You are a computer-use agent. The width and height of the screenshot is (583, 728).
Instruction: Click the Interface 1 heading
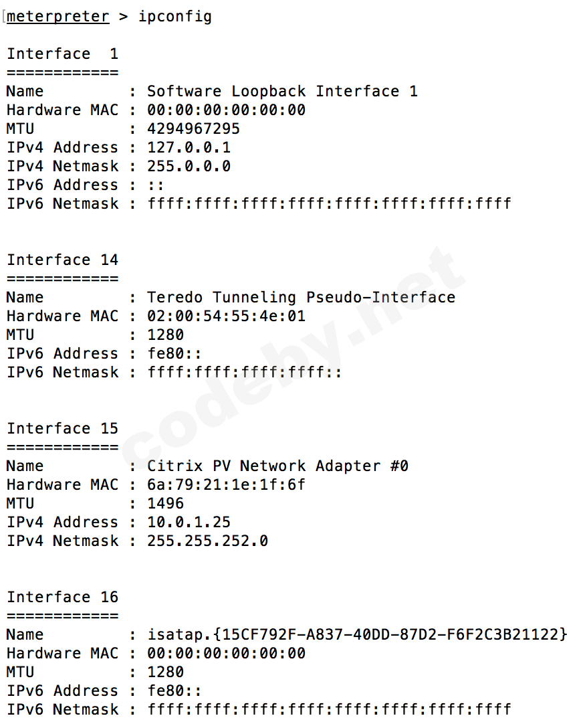coord(62,54)
